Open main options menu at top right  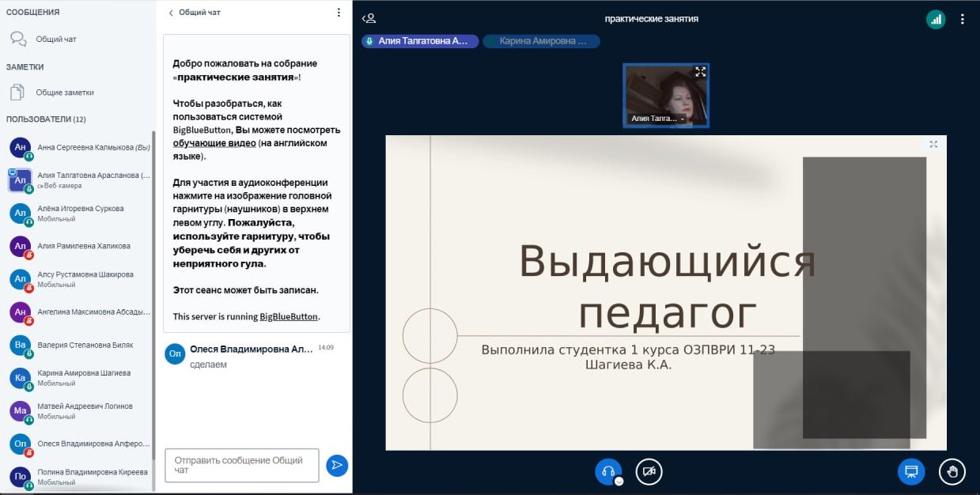[963, 20]
